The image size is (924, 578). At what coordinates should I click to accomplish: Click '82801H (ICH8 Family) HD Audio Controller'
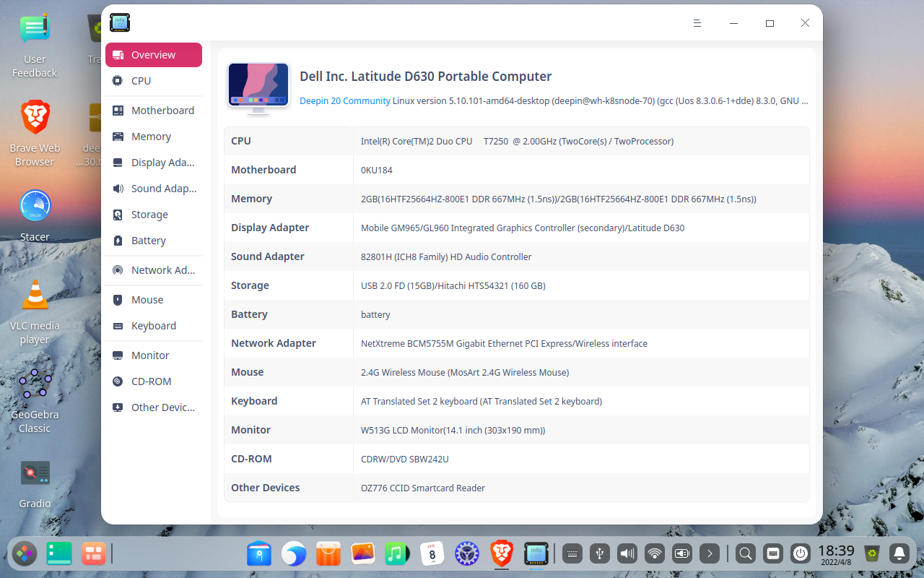[446, 257]
